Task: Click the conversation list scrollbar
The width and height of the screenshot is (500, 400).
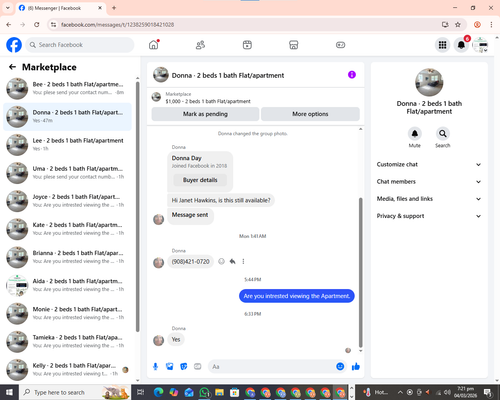Action: tap(137, 206)
